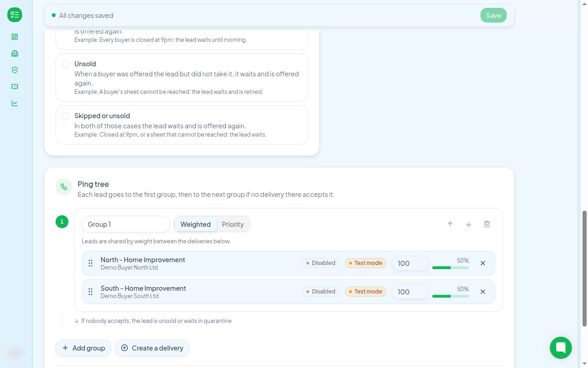This screenshot has height=368, width=588.
Task: Grab the drag handle for South - Home Improvement
Action: click(90, 292)
